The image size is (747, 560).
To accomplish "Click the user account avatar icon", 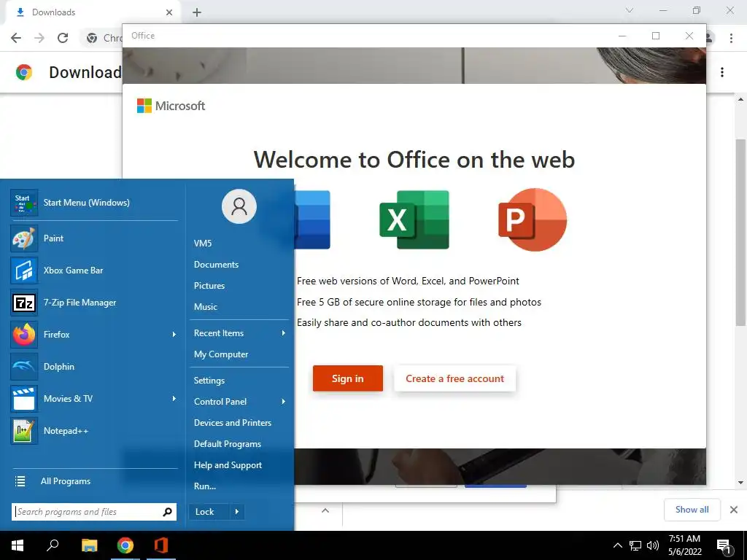I will pyautogui.click(x=239, y=206).
